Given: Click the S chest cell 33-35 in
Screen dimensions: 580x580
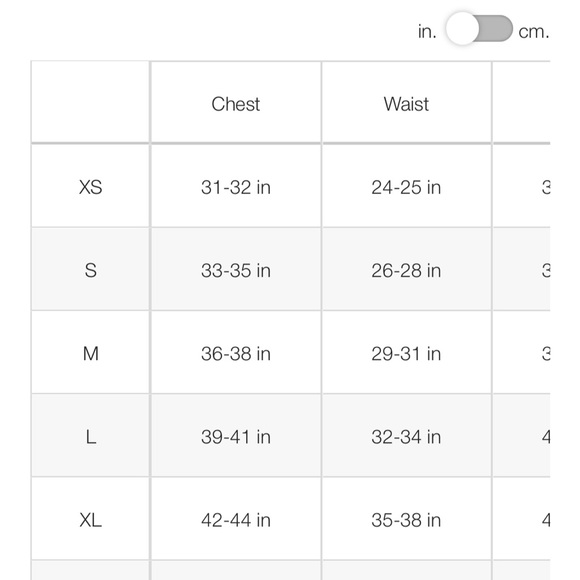Looking at the screenshot, I should tap(236, 270).
